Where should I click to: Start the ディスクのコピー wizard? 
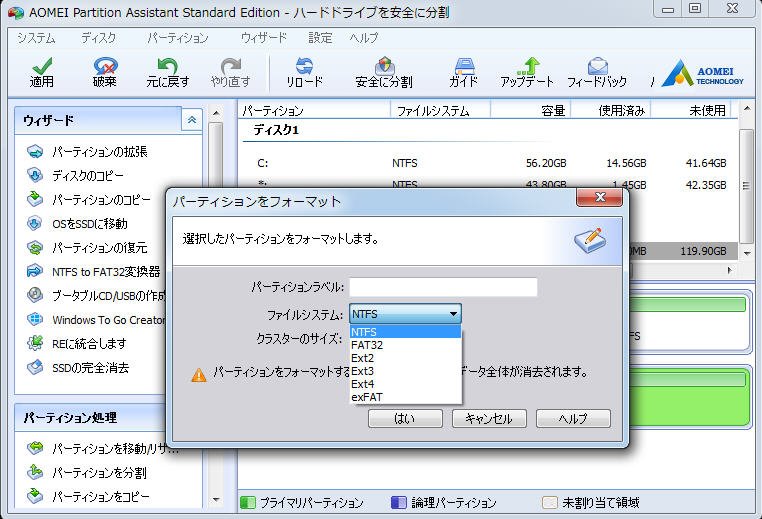tap(76, 175)
